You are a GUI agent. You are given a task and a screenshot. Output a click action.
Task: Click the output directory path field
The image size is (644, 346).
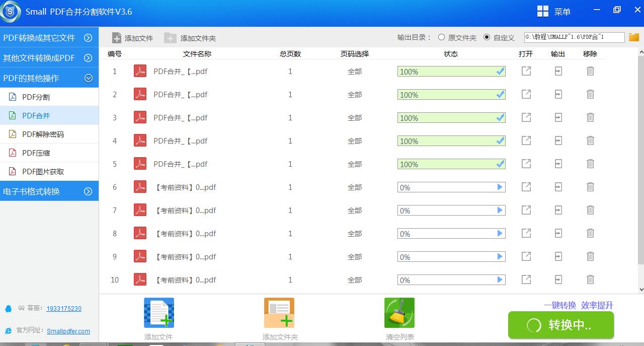point(574,37)
